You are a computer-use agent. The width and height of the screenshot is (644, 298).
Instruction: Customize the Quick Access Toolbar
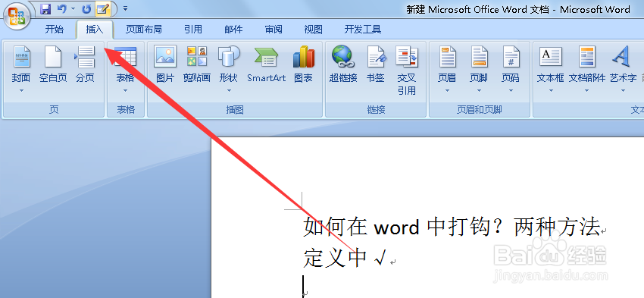125,8
